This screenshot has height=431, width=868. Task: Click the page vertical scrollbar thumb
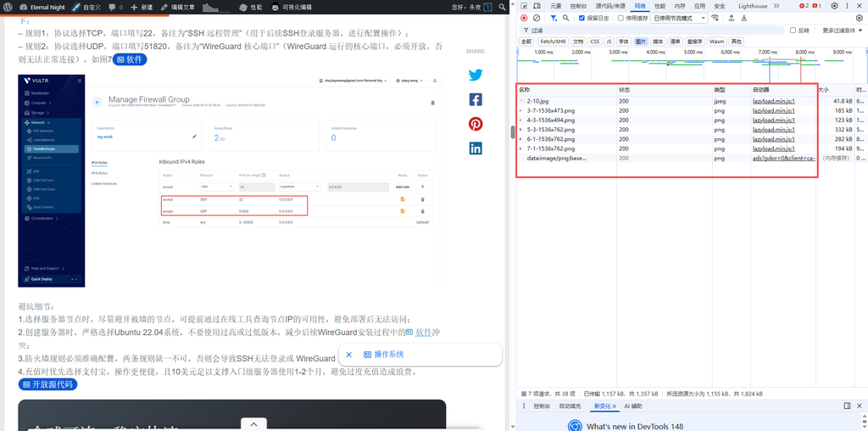513,132
